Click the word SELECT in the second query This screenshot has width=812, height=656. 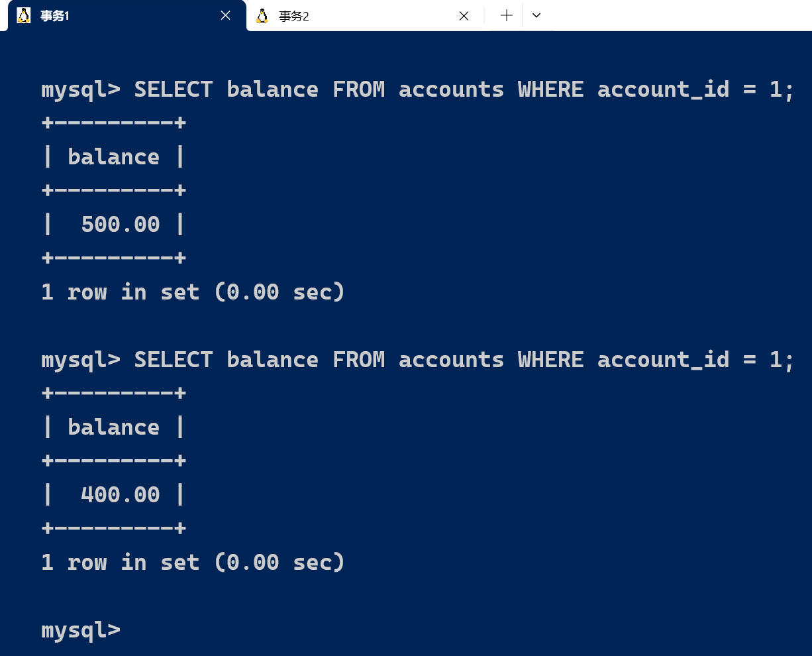(174, 360)
